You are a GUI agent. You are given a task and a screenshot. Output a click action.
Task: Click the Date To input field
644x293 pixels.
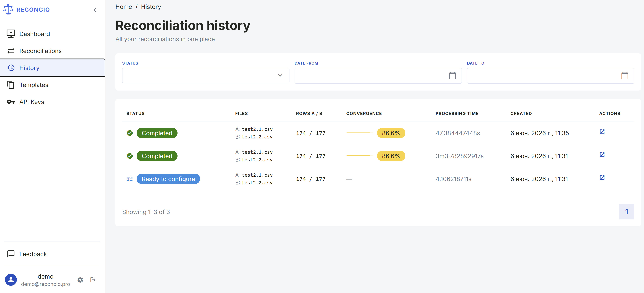(x=550, y=75)
